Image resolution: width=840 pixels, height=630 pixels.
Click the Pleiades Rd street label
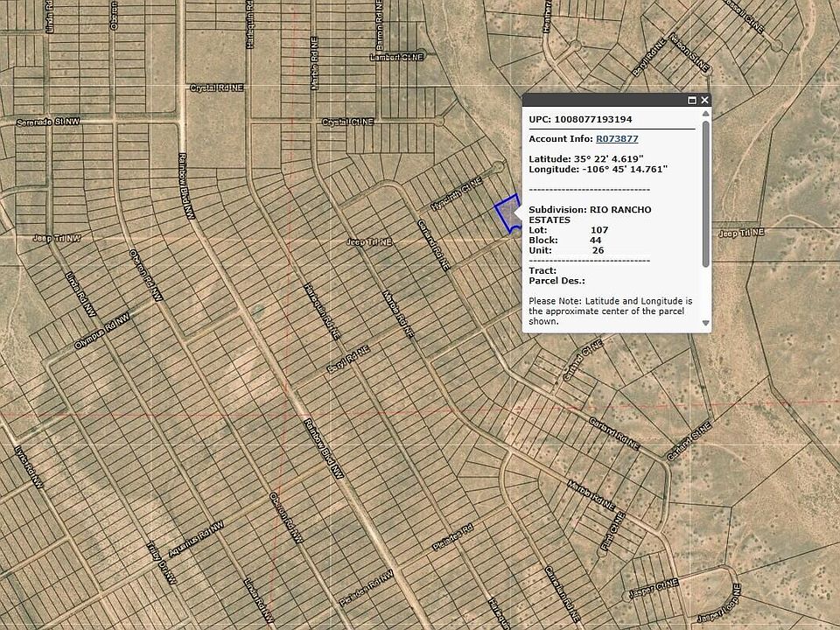[x=452, y=539]
